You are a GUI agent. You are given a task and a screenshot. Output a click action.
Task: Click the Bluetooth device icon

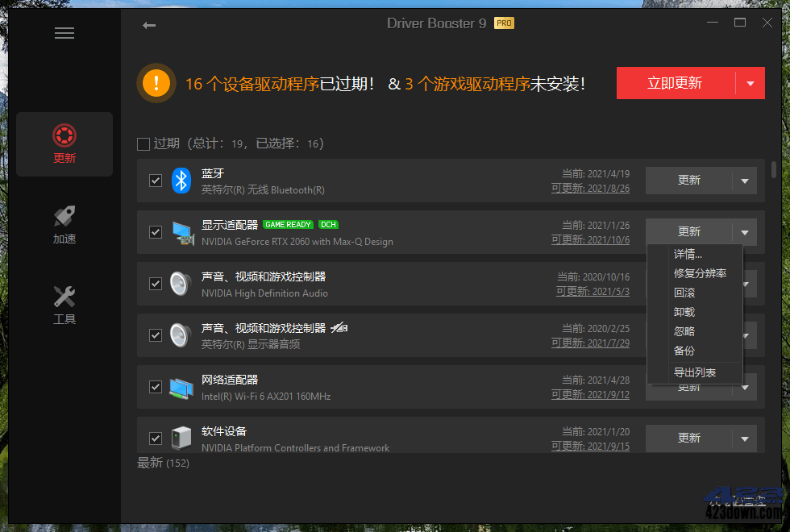click(x=181, y=180)
